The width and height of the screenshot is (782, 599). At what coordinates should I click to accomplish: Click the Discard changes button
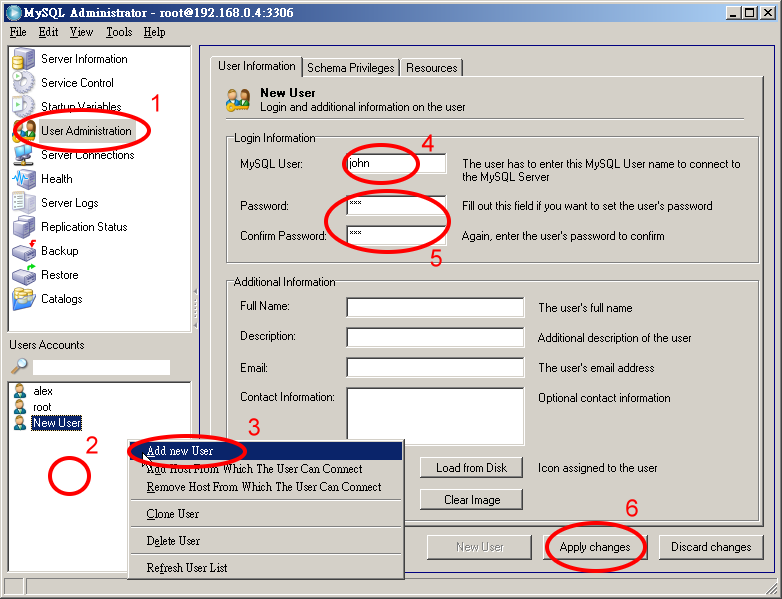tap(711, 547)
